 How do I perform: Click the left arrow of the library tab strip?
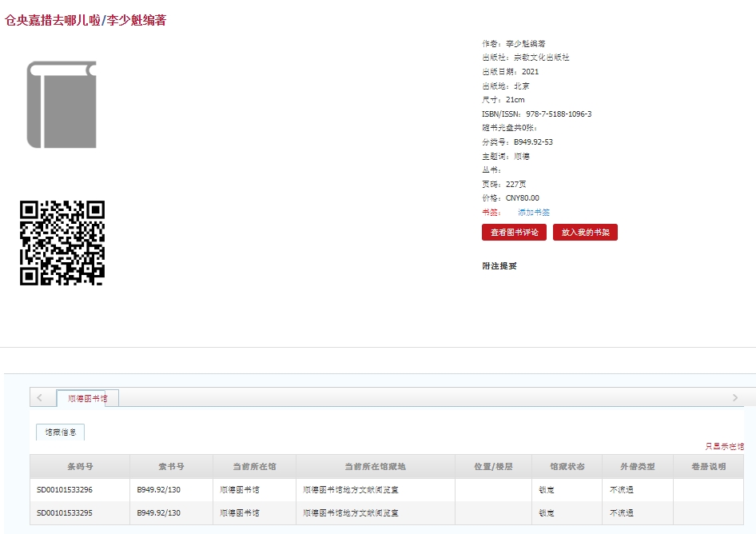click(39, 397)
